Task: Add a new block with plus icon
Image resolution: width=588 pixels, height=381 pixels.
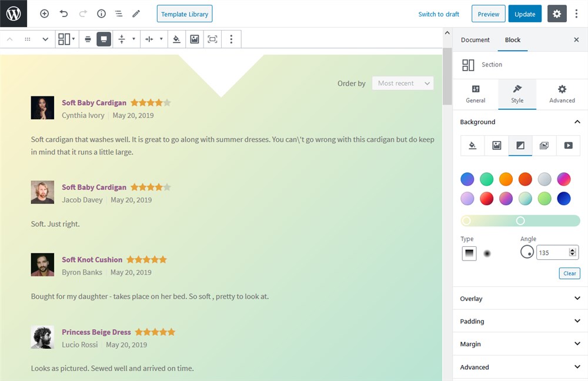Action: pyautogui.click(x=44, y=14)
